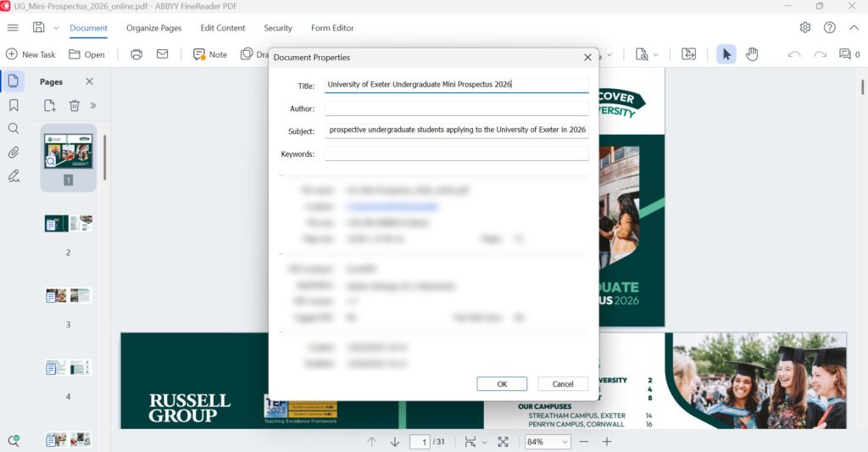
Task: Open the Search sidebar panel
Action: pos(14,129)
